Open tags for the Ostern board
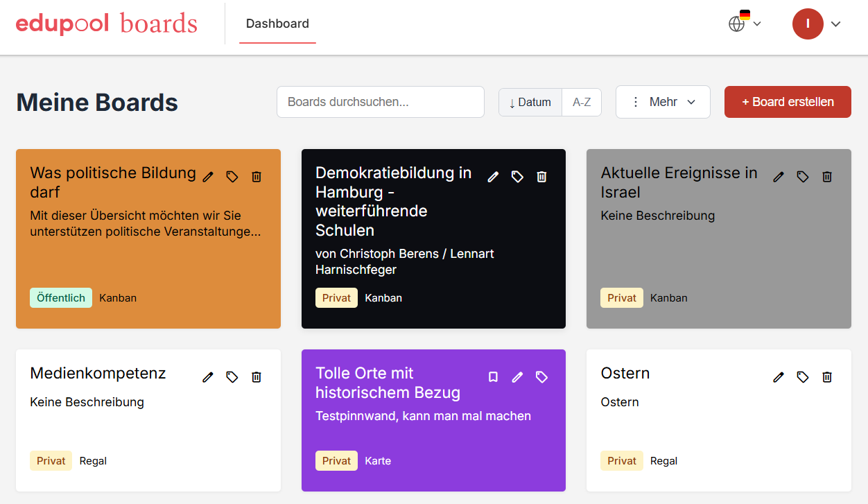Screen dimensions: 868x504 (803, 377)
